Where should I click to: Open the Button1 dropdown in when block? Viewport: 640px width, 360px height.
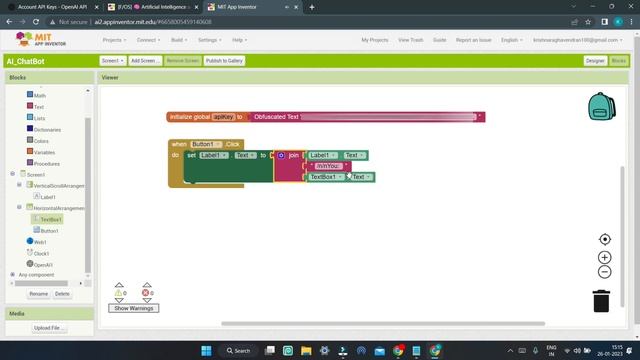click(x=207, y=144)
